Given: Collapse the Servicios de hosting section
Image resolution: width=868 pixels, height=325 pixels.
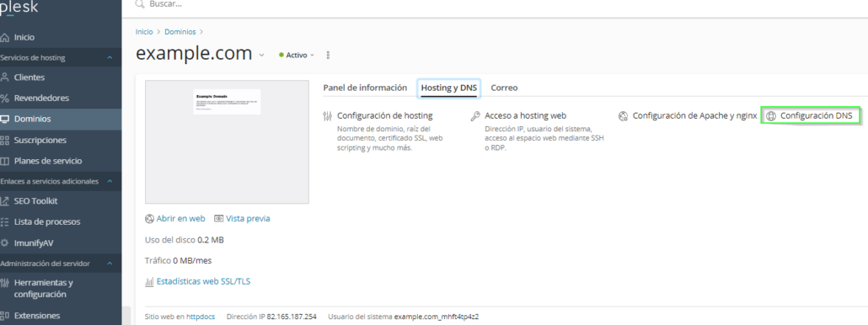Looking at the screenshot, I should point(110,57).
